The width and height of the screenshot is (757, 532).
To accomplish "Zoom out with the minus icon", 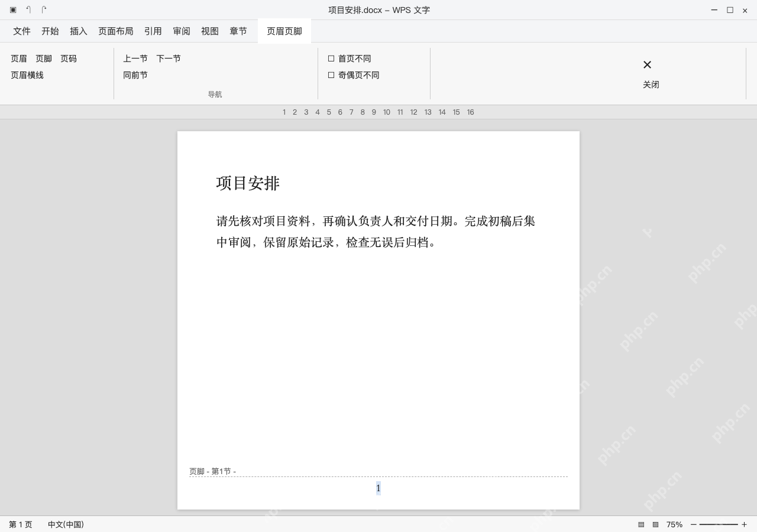I will tap(693, 524).
